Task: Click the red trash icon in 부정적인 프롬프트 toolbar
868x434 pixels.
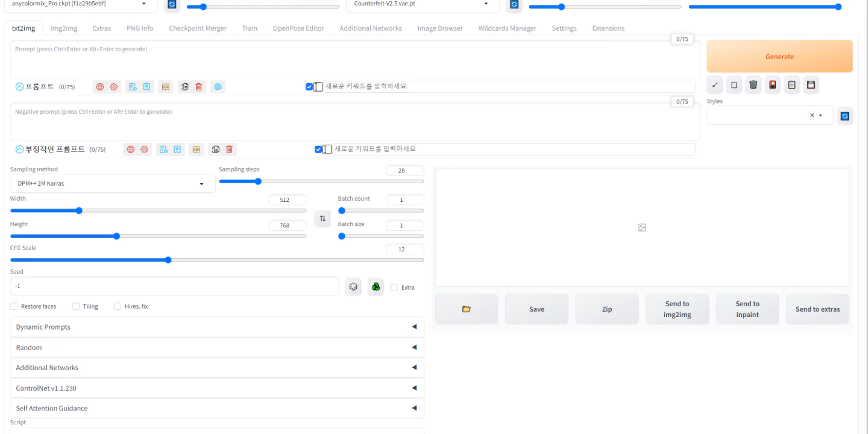Action: click(229, 149)
